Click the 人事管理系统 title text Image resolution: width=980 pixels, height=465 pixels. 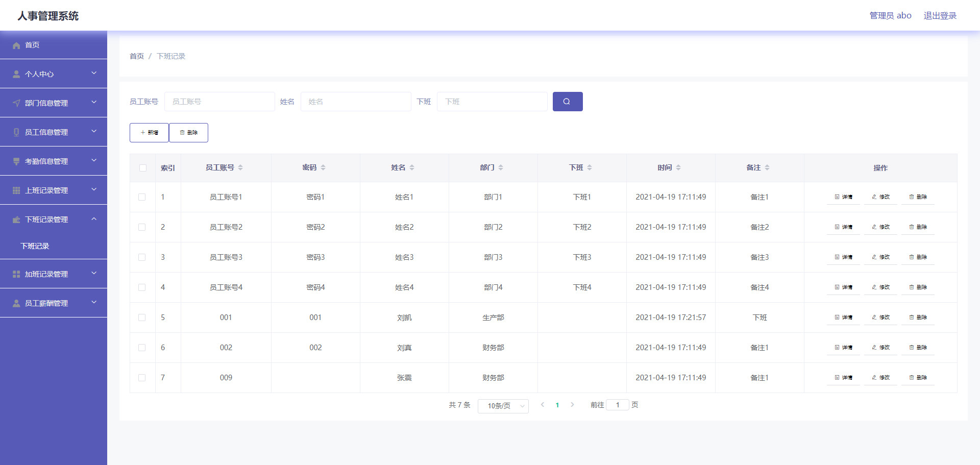coord(48,16)
